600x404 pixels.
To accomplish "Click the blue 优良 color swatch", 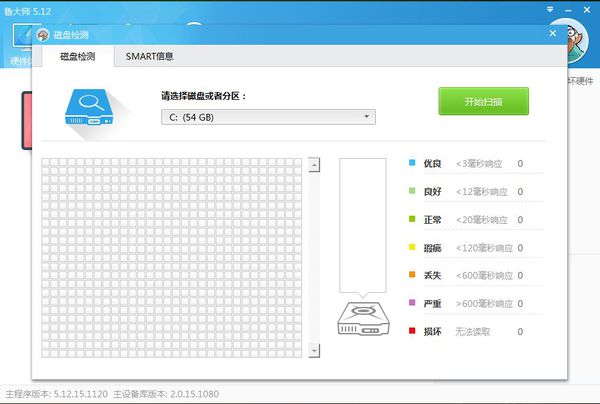I will [x=412, y=163].
